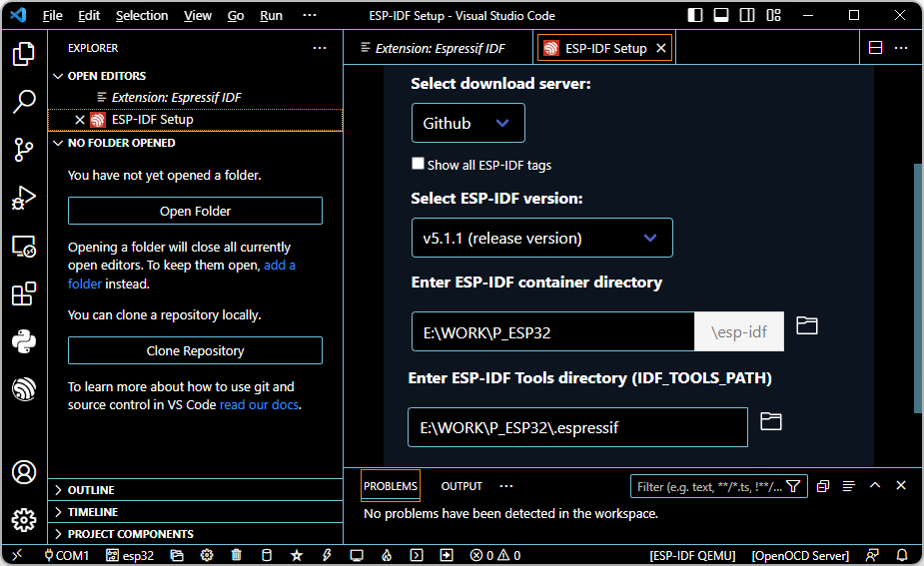Open the File menu
Viewport: 924px width, 566px height.
[53, 16]
